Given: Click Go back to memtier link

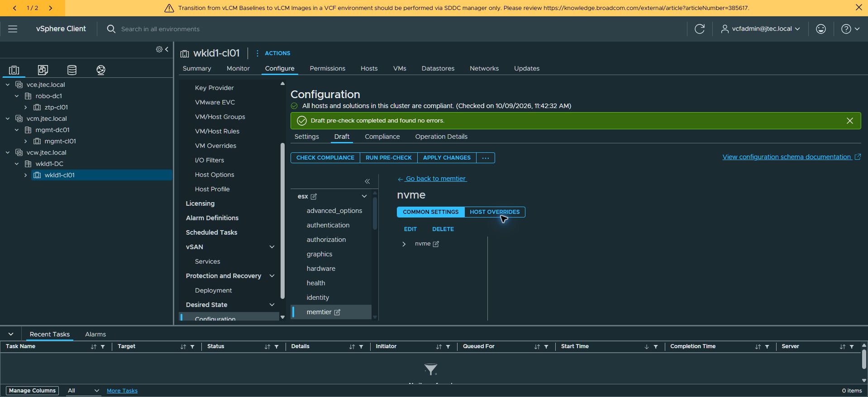Looking at the screenshot, I should point(432,179).
